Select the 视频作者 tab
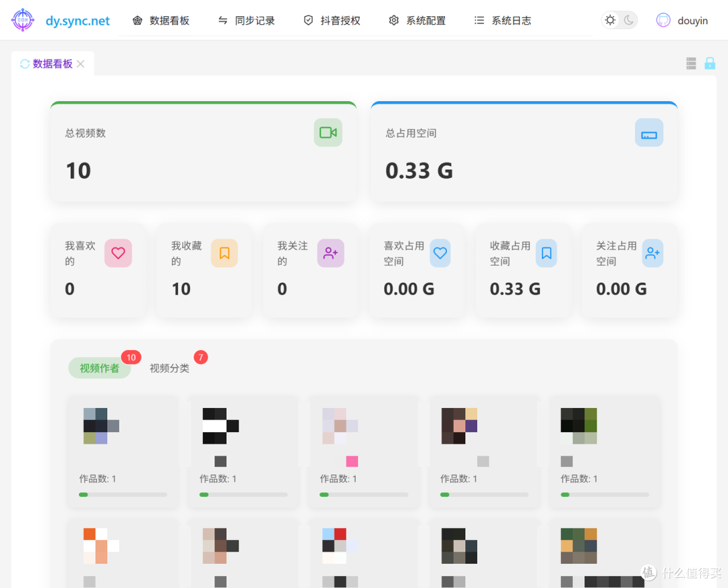Screen dimensions: 728x588 (99, 368)
